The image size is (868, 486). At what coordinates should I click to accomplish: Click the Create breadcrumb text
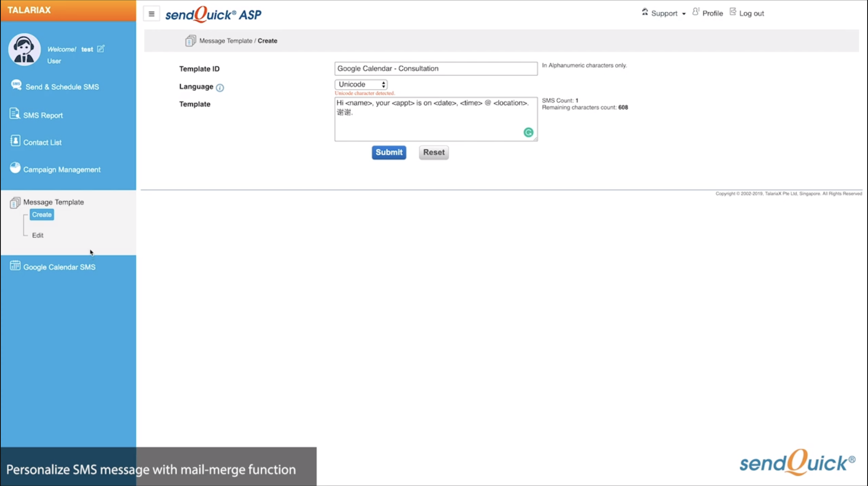(268, 41)
